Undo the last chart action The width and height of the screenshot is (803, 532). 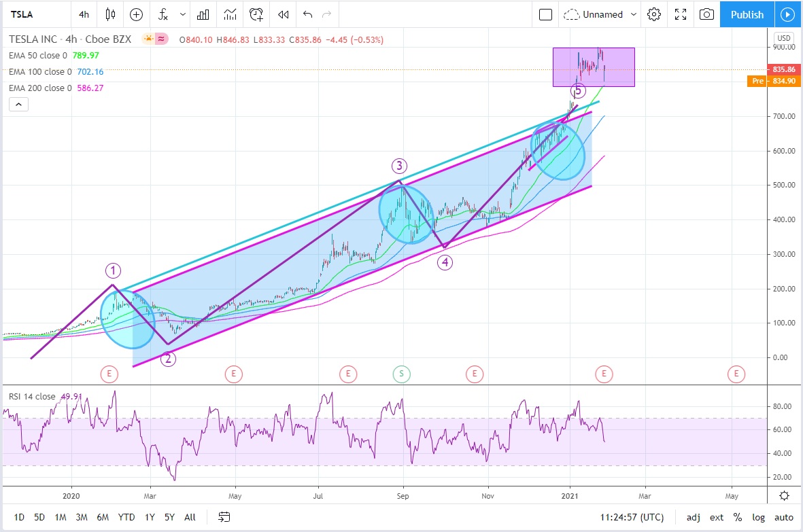coord(307,14)
